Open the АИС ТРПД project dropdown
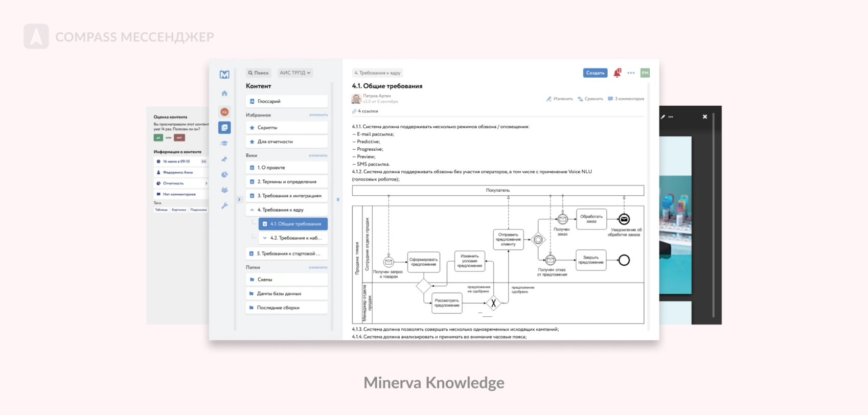The image size is (868, 415). tap(295, 73)
